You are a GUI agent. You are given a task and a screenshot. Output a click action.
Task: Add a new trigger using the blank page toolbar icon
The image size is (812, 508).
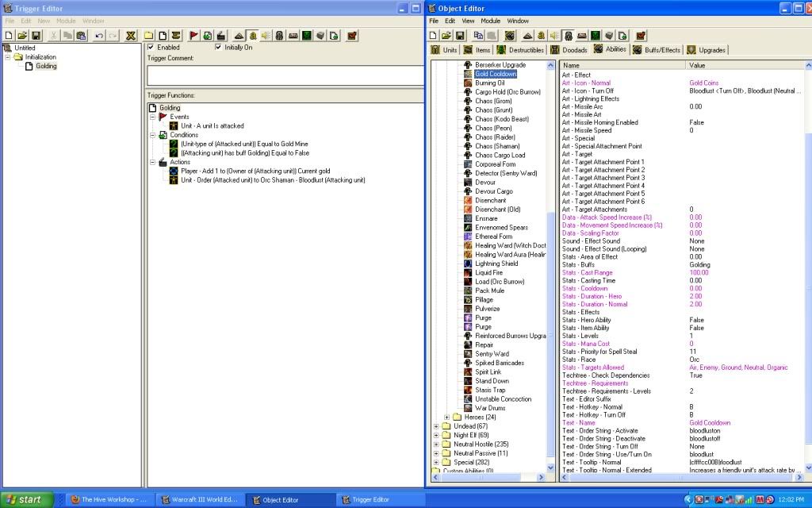(163, 35)
